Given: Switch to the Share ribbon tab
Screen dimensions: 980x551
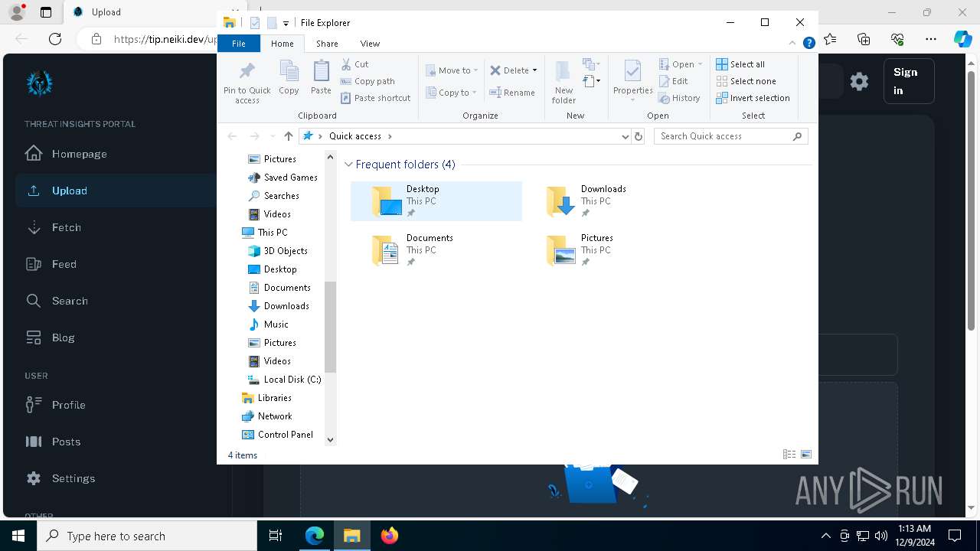Looking at the screenshot, I should (327, 44).
